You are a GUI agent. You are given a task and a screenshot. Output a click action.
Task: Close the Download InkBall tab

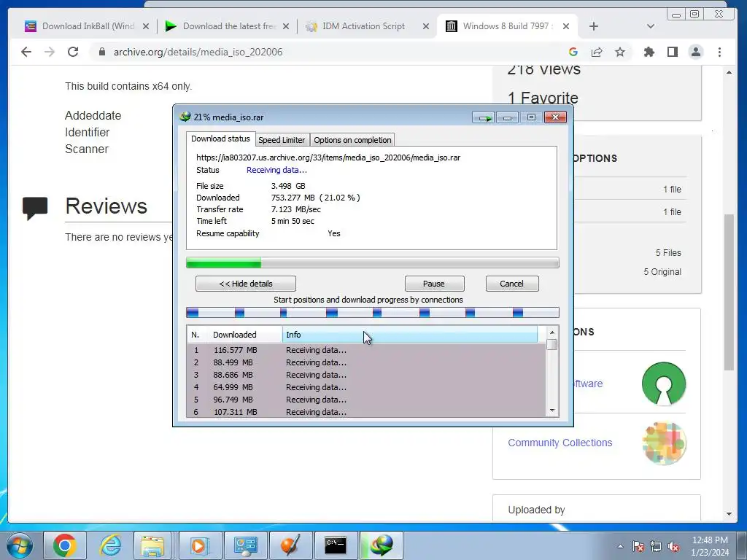click(x=146, y=26)
